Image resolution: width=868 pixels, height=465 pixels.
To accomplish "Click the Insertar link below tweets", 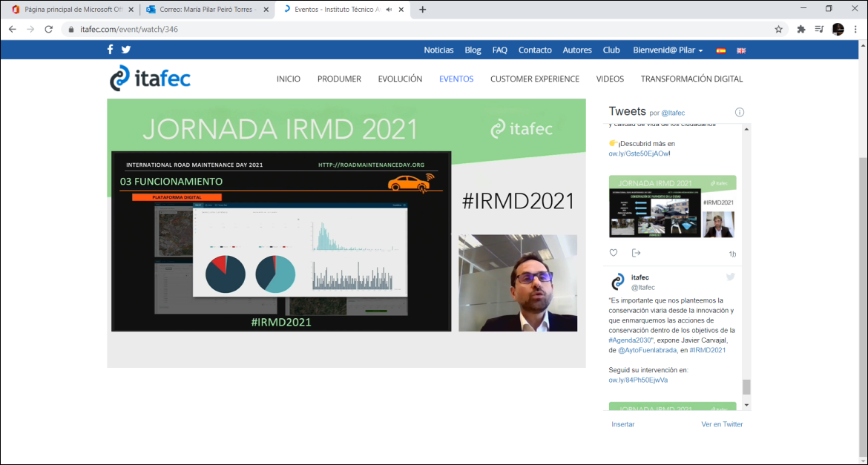I will (x=623, y=424).
